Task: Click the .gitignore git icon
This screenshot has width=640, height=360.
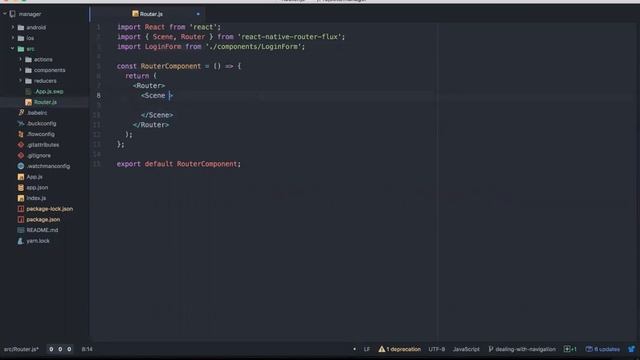Action: coord(21,156)
